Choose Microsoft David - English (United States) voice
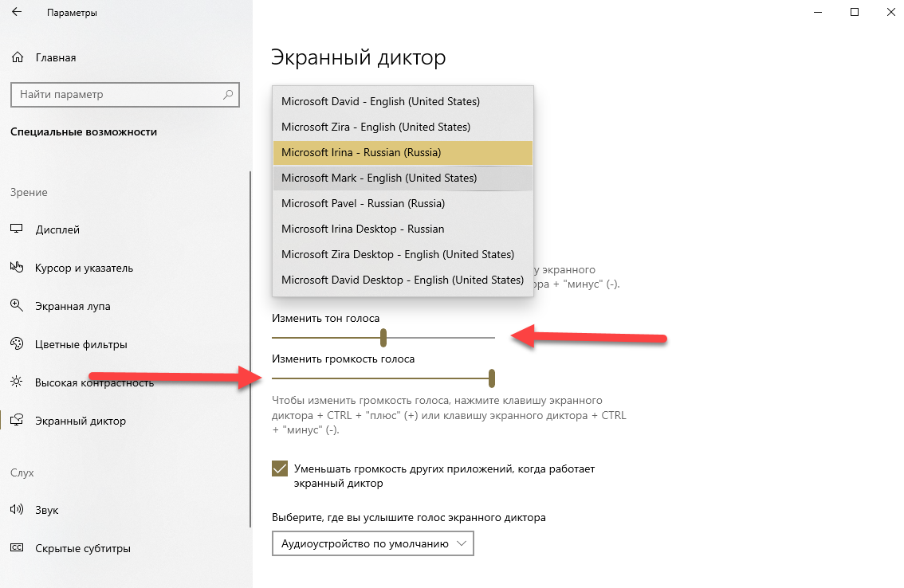 (x=403, y=101)
